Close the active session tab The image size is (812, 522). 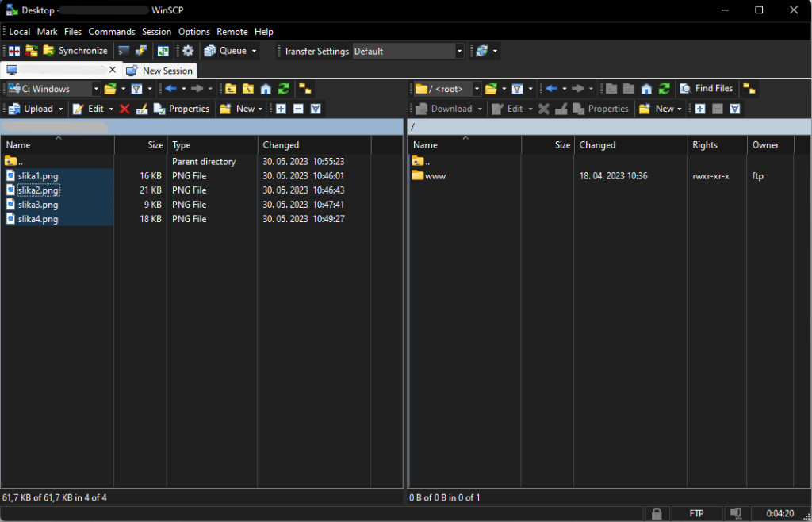point(113,70)
